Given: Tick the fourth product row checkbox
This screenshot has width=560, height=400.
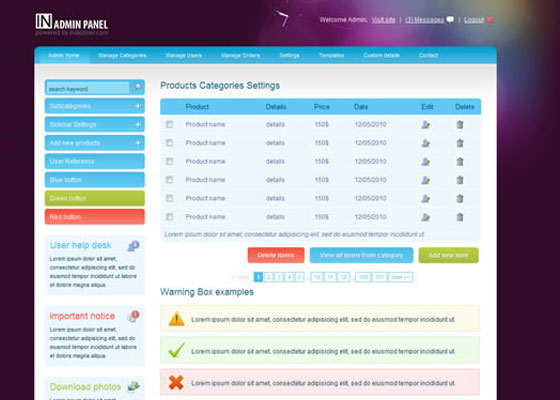Looking at the screenshot, I should click(169, 180).
